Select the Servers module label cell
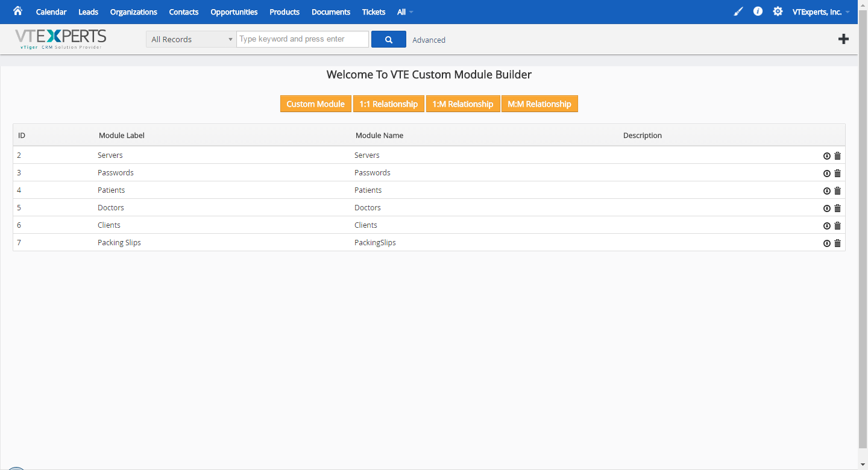 110,155
